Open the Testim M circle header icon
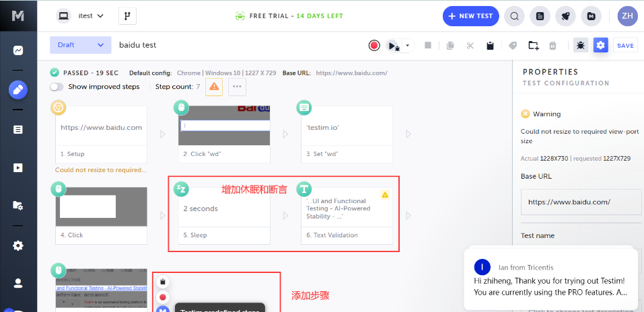The image size is (644, 312). click(592, 16)
